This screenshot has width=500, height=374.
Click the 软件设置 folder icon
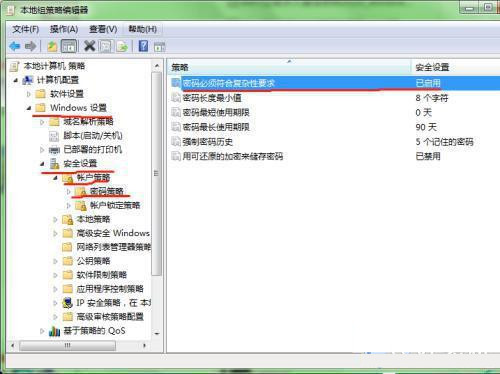(x=41, y=94)
